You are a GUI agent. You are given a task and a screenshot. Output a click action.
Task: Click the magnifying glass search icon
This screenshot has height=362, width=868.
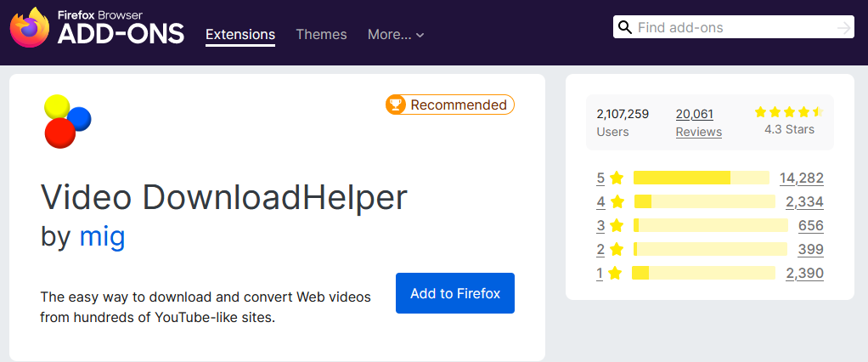(x=625, y=27)
